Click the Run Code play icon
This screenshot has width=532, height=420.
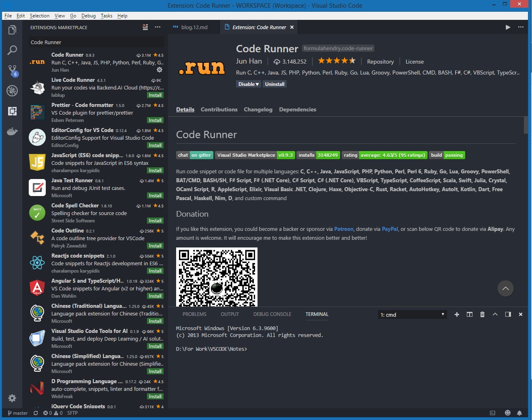point(508,27)
